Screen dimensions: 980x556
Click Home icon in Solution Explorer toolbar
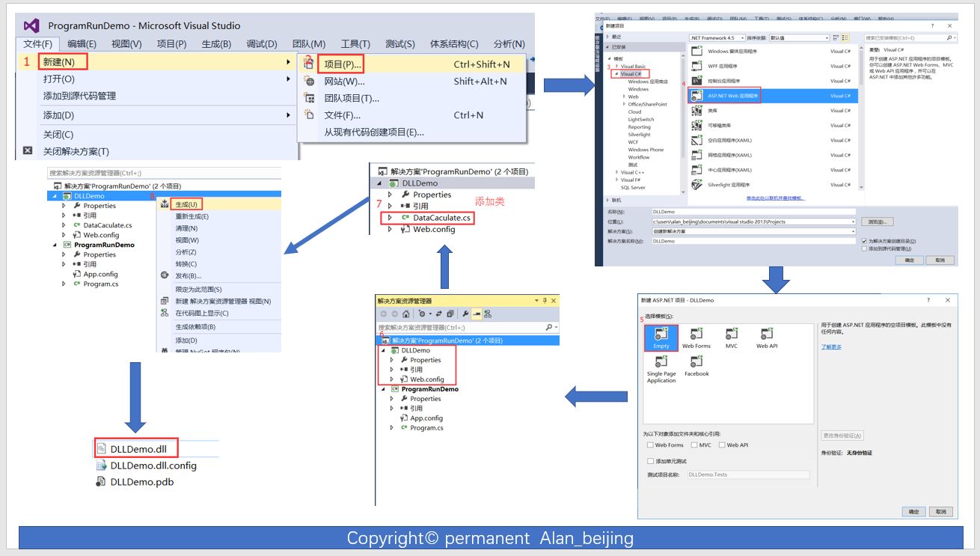pyautogui.click(x=405, y=314)
